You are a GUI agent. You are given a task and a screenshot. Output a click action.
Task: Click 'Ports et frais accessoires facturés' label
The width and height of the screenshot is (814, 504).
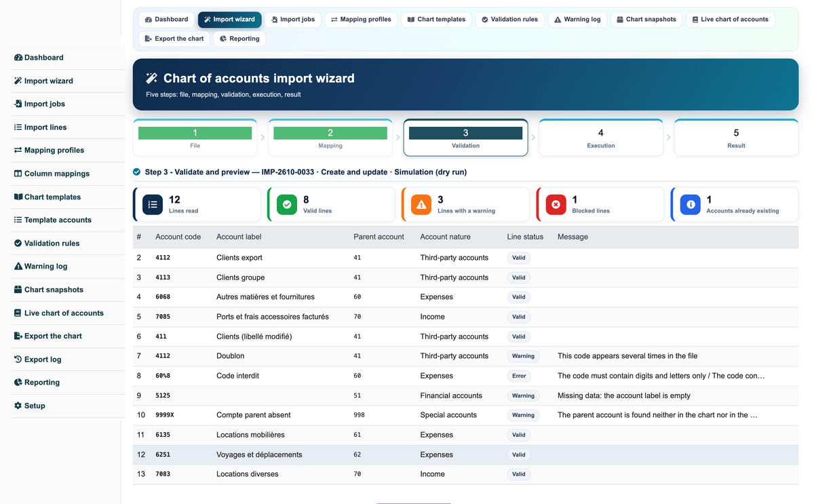click(273, 317)
